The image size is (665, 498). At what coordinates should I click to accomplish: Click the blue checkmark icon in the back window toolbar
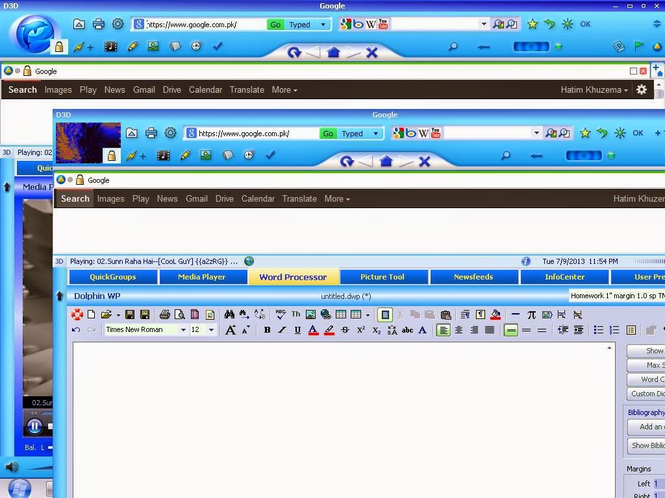[x=218, y=46]
